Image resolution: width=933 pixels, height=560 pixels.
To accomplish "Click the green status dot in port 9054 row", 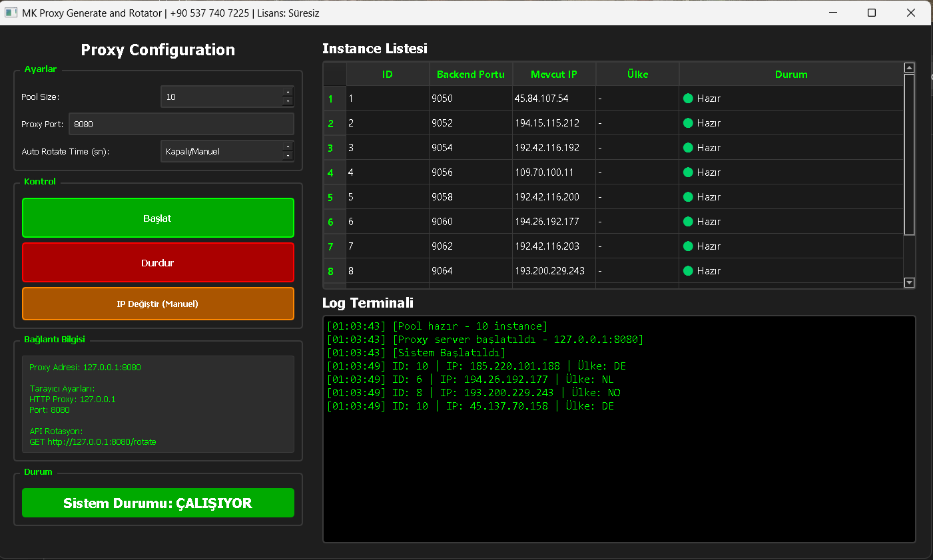I will pos(688,148).
